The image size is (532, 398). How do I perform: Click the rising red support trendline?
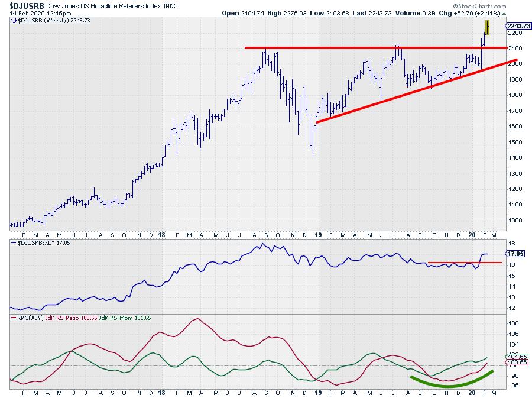point(414,91)
